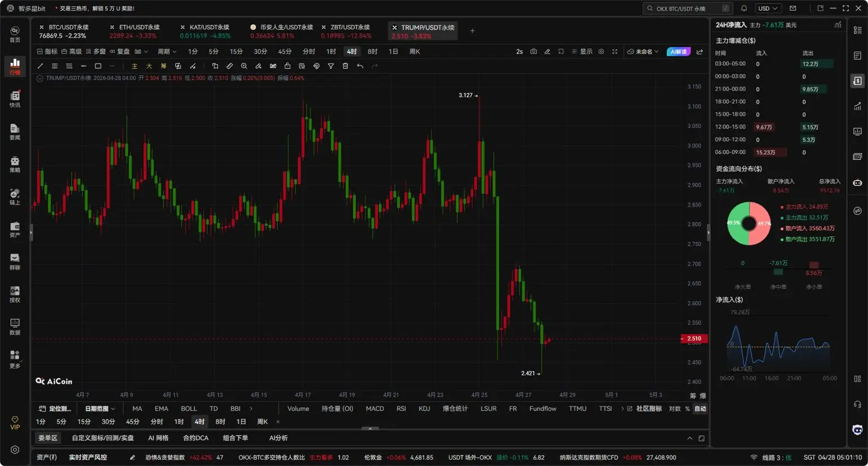868x466 pixels.
Task: Open the 策略 strategy sidebar icon
Action: (x=15, y=164)
